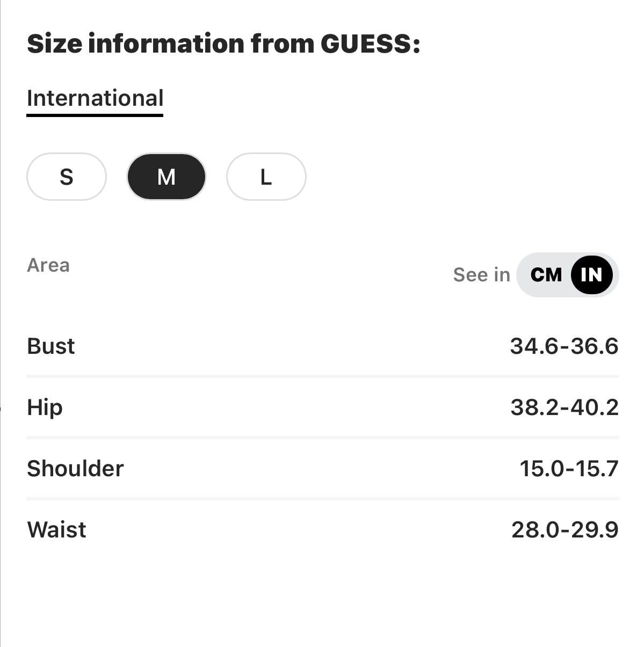Image resolution: width=644 pixels, height=647 pixels.
Task: Click the Bust range value 34.6-36.6
Action: click(565, 346)
